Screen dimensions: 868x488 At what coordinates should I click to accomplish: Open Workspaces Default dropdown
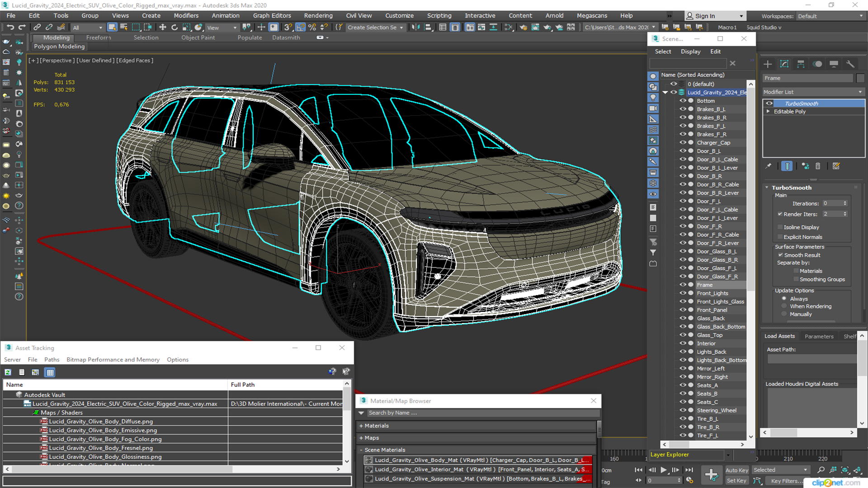tap(830, 16)
